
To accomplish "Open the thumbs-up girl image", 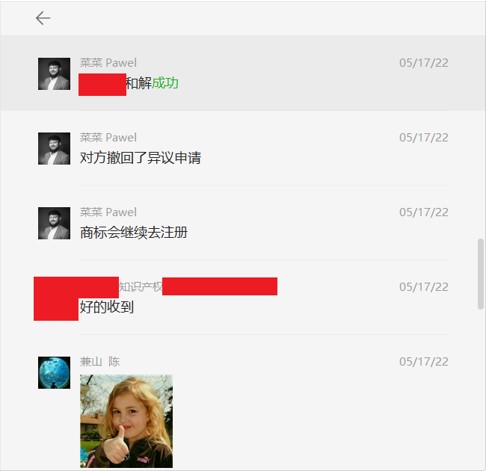I will coord(126,421).
